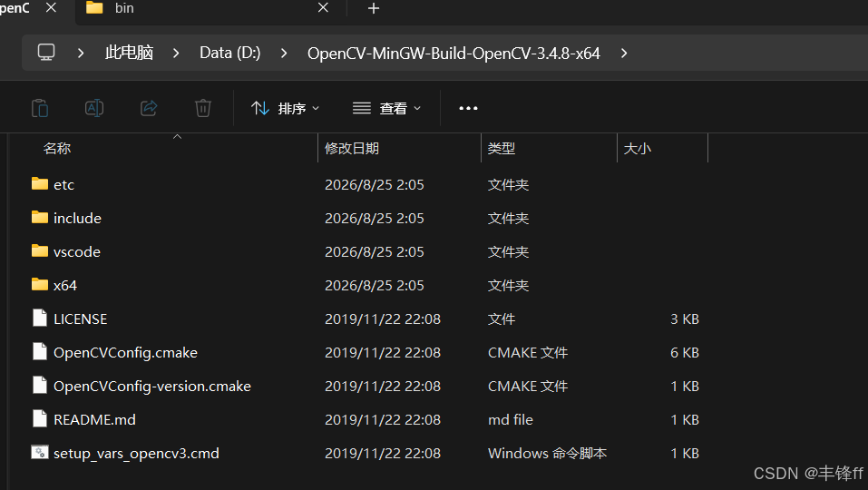Click the This PC monitor icon in address bar
Image resolution: width=868 pixels, height=490 pixels.
click(x=46, y=53)
